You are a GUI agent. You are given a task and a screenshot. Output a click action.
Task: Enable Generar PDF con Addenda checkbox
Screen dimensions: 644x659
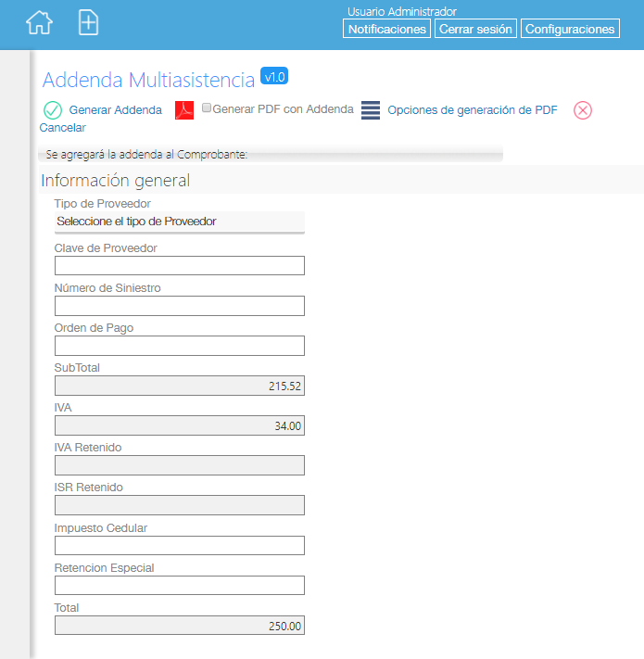207,108
